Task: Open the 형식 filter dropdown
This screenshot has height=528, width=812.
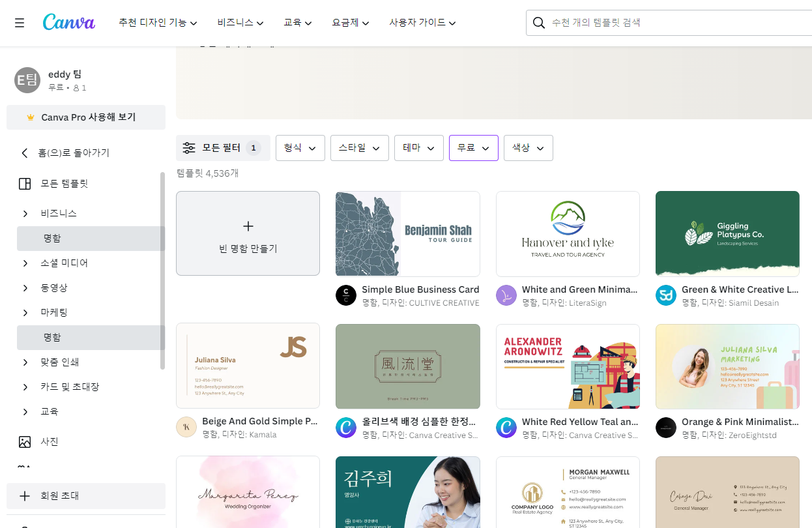Action: pyautogui.click(x=300, y=148)
